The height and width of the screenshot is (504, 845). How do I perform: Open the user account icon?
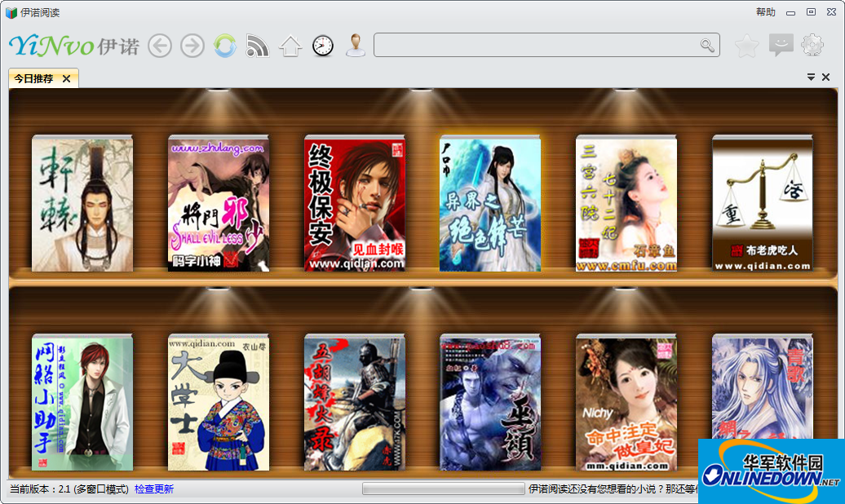(355, 46)
